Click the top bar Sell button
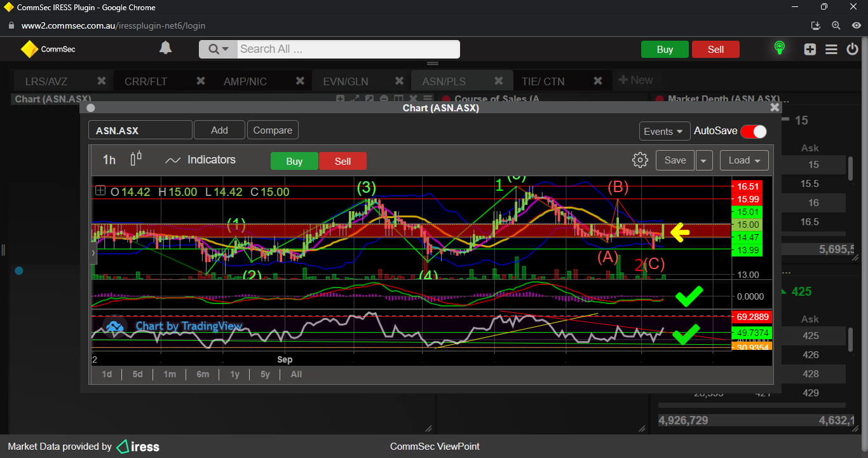 coord(715,50)
